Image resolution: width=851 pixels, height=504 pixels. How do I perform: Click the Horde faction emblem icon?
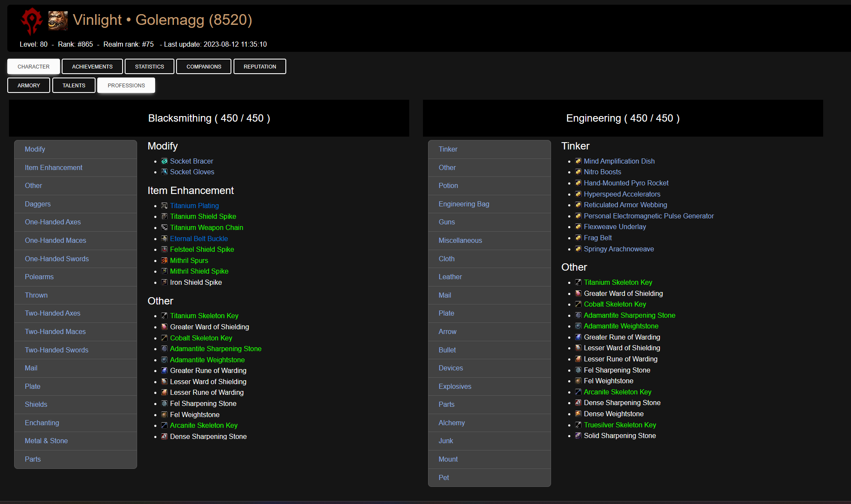pyautogui.click(x=32, y=21)
